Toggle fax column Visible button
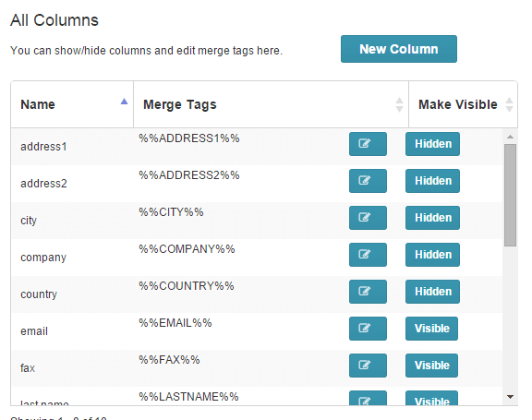Image resolution: width=532 pixels, height=420 pixels. pyautogui.click(x=431, y=366)
